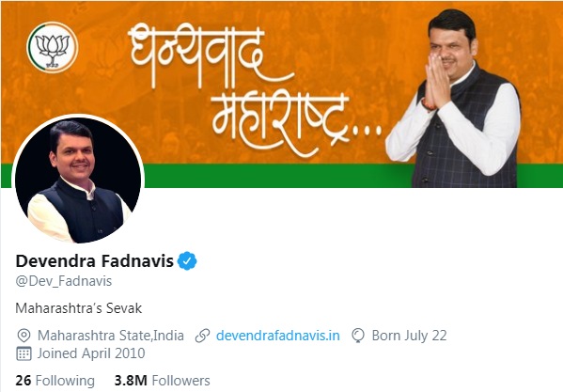Click the birthday balloon icon
The image size is (563, 392).
(358, 336)
